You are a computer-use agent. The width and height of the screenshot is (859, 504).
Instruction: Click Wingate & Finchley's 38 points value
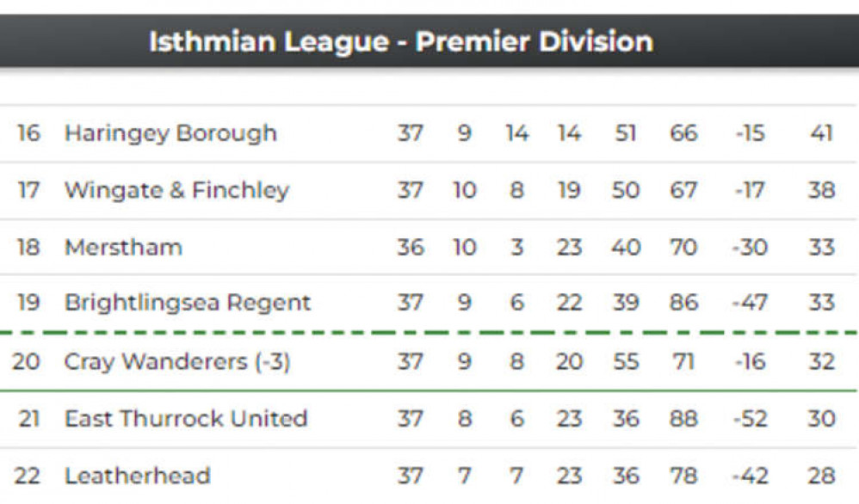821,190
